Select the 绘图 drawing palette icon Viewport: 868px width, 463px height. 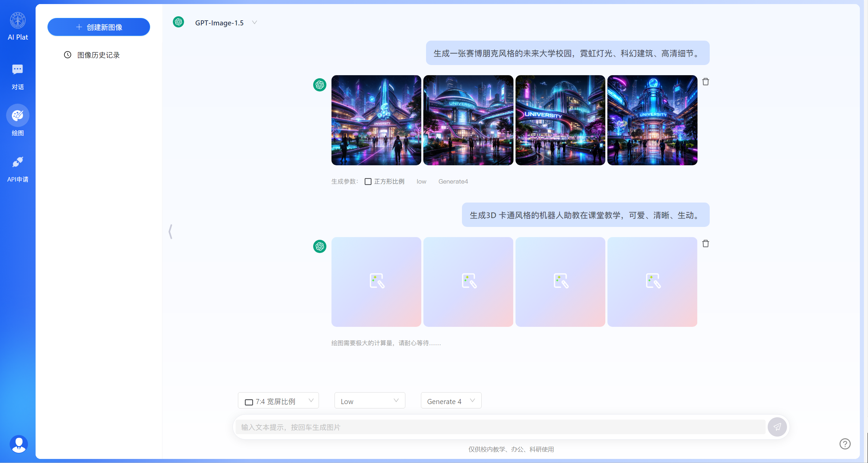[x=18, y=116]
